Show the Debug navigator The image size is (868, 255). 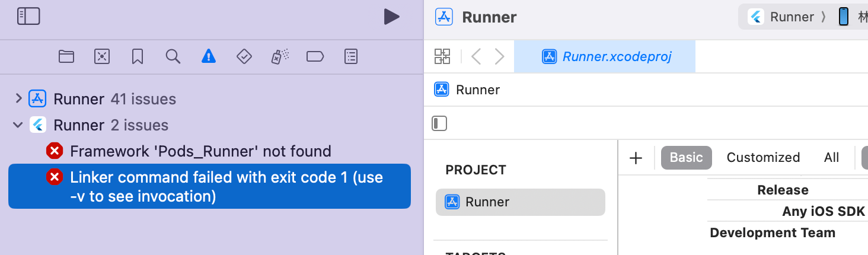tap(279, 56)
